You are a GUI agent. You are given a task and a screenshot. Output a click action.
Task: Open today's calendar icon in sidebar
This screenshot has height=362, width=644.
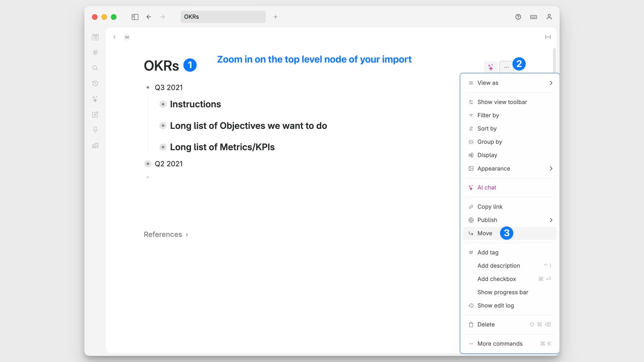click(x=95, y=37)
